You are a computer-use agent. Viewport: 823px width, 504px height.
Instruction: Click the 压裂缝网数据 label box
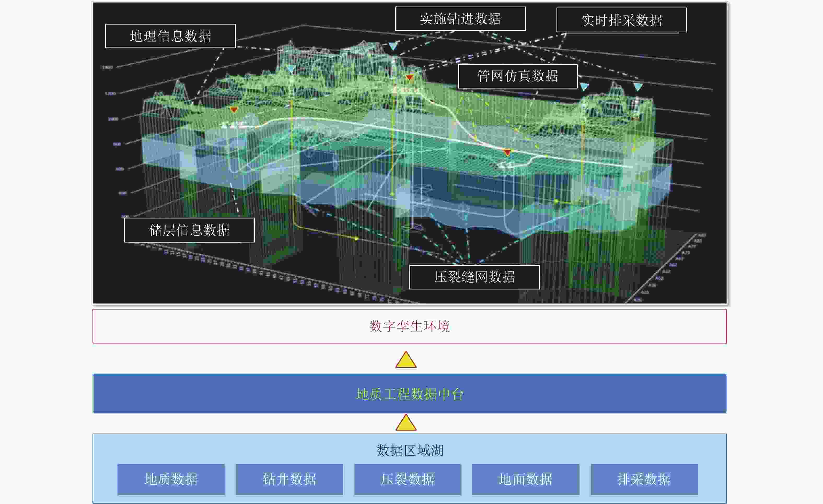tap(474, 277)
